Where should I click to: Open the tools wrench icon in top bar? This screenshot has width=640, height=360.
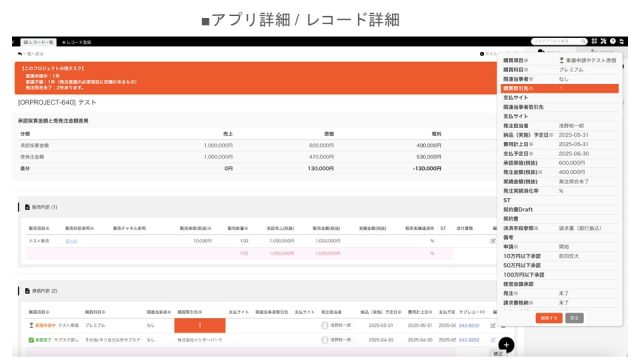tap(603, 41)
